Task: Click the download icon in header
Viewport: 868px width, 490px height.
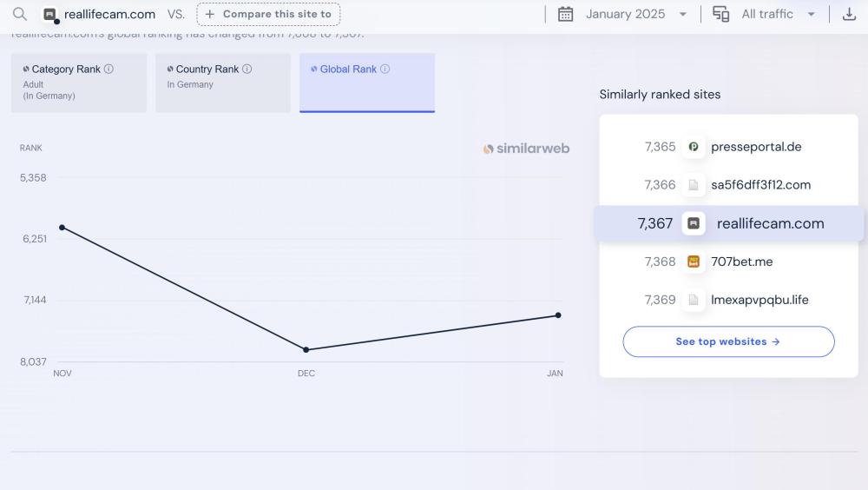Action: tap(849, 14)
